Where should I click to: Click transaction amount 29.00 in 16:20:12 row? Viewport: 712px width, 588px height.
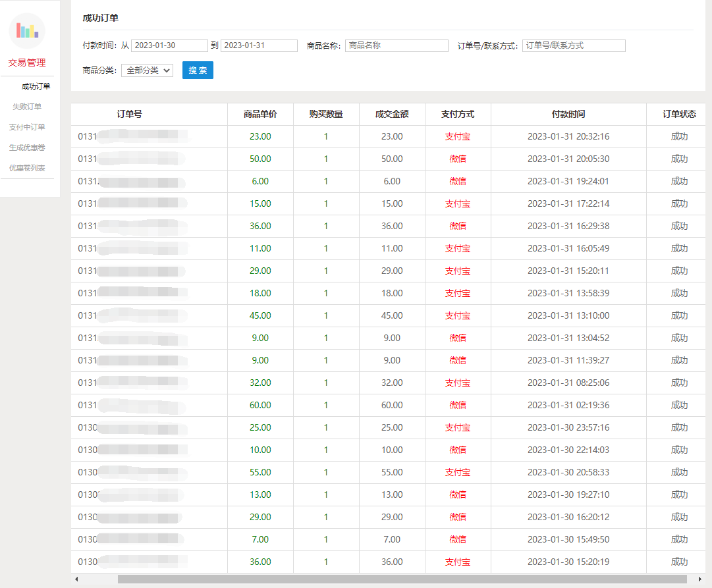392,517
